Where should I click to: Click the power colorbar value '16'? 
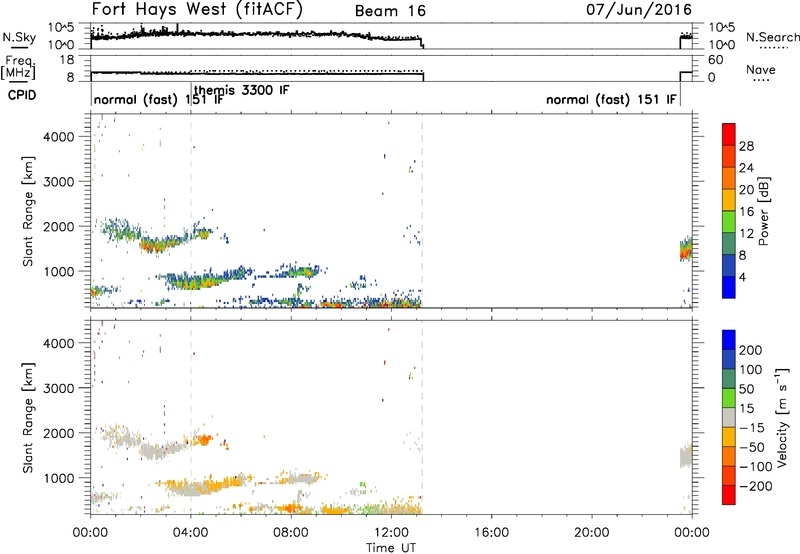point(746,212)
